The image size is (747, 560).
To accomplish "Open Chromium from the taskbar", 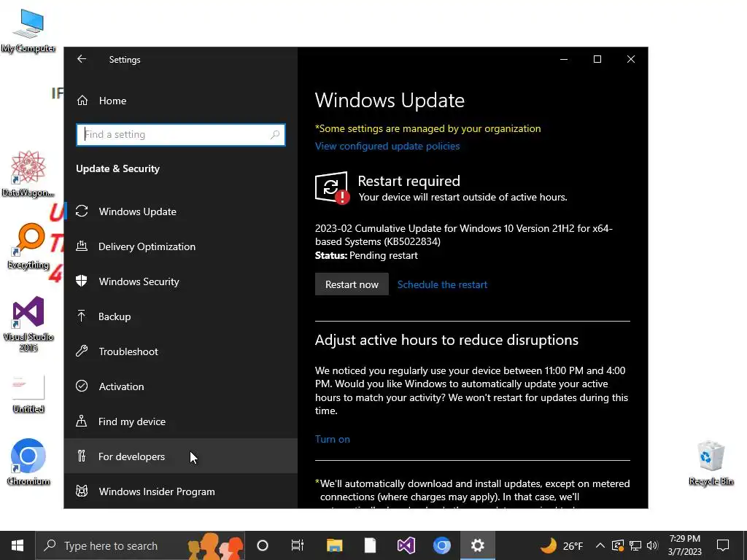I will pyautogui.click(x=442, y=545).
